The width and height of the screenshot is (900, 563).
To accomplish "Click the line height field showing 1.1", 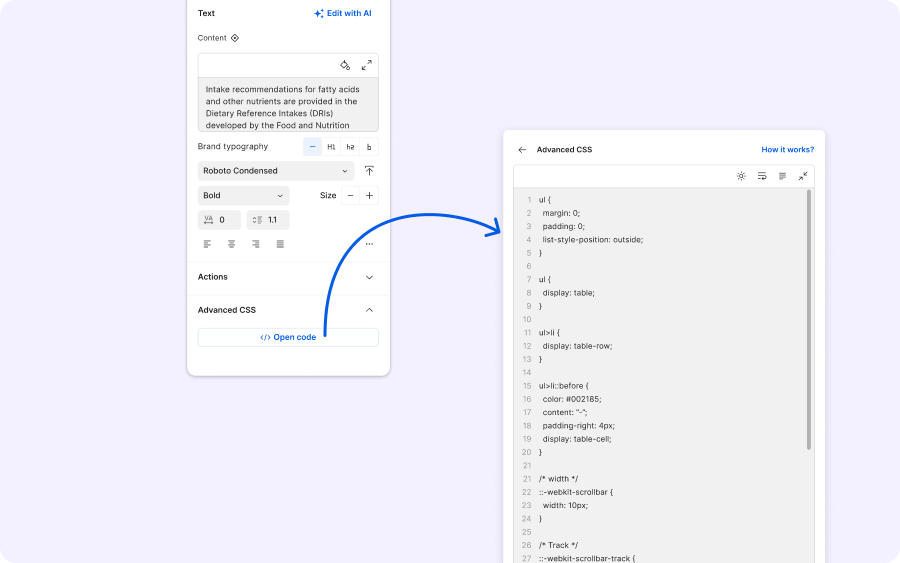I will click(268, 220).
